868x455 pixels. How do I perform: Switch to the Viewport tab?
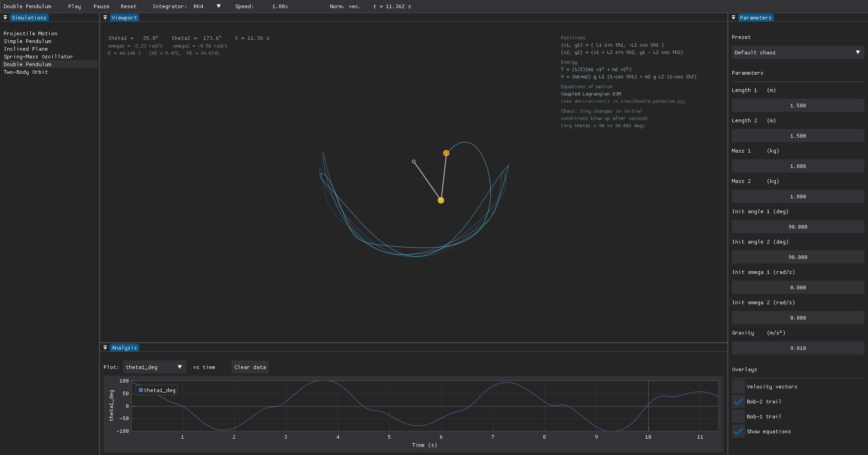(124, 18)
